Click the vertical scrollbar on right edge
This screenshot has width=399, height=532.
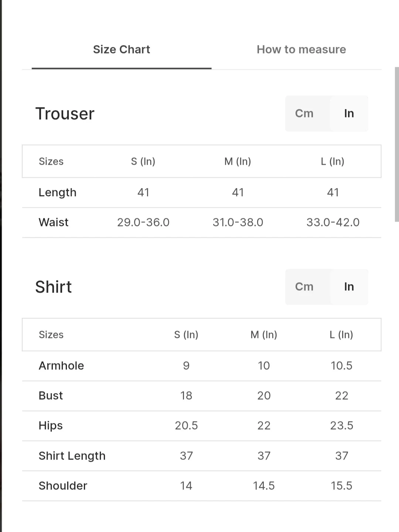click(397, 144)
